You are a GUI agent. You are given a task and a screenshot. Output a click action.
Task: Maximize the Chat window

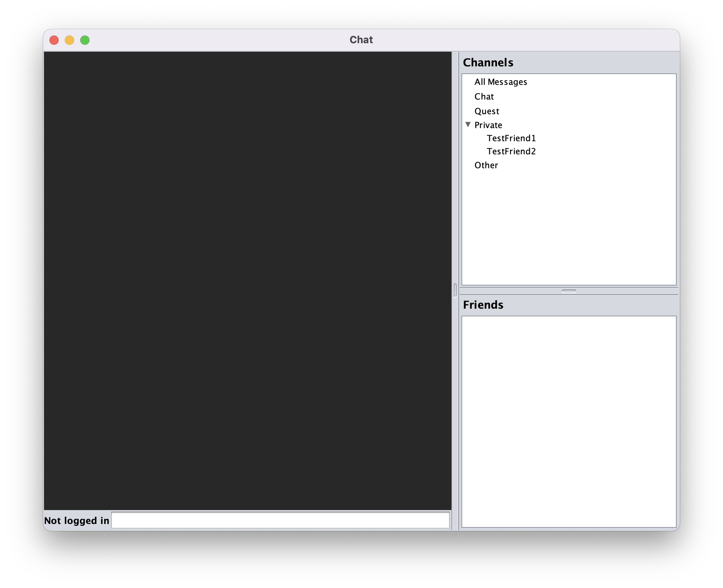coord(85,40)
